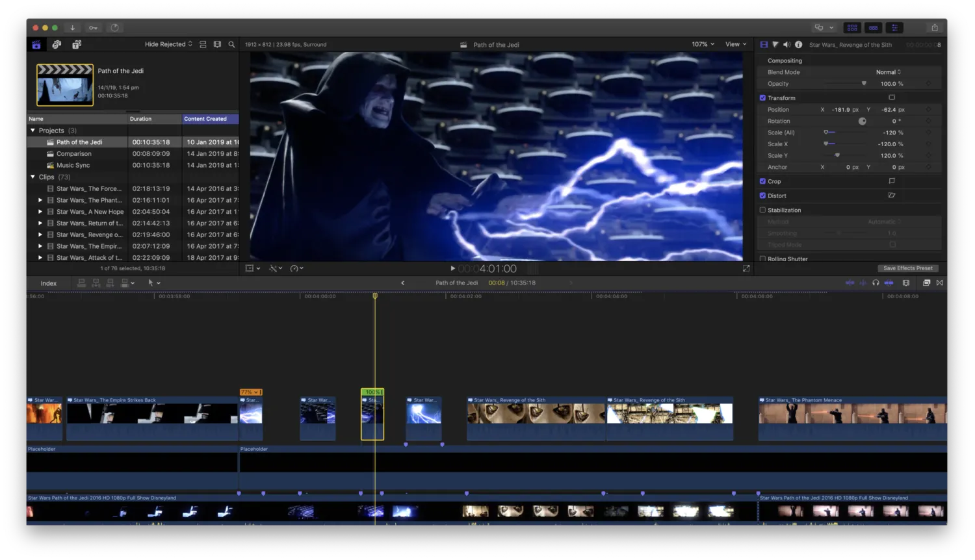Show the Transitions browser icon
This screenshot has height=560, width=975.
coord(939,283)
